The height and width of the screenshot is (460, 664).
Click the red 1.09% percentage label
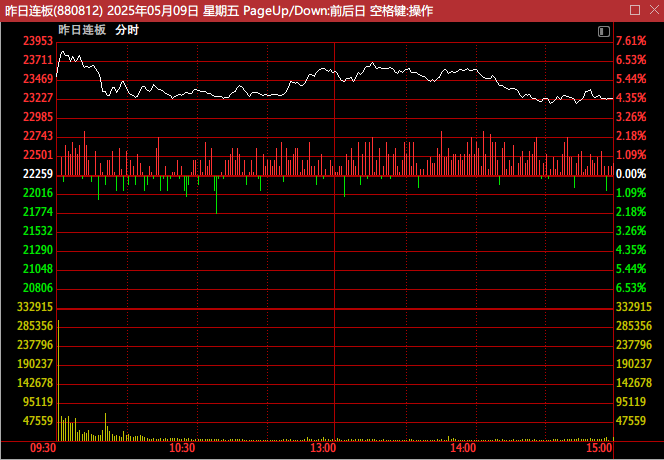coord(631,155)
